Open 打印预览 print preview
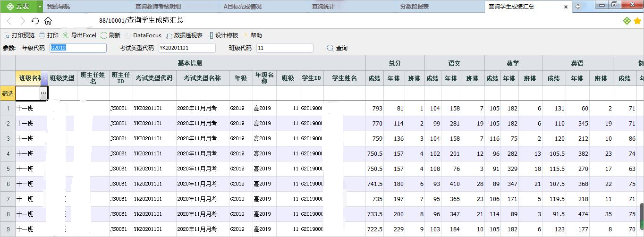 point(20,35)
